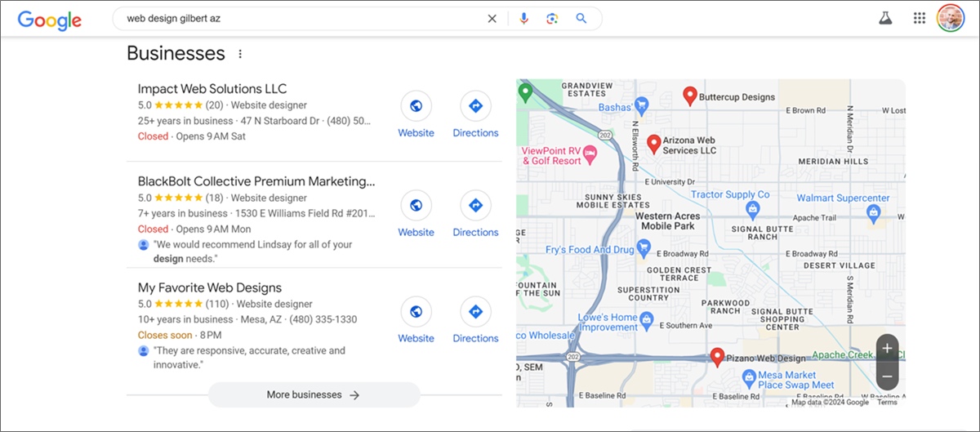Select the Arizona Web Services LLC map pin

point(653,145)
